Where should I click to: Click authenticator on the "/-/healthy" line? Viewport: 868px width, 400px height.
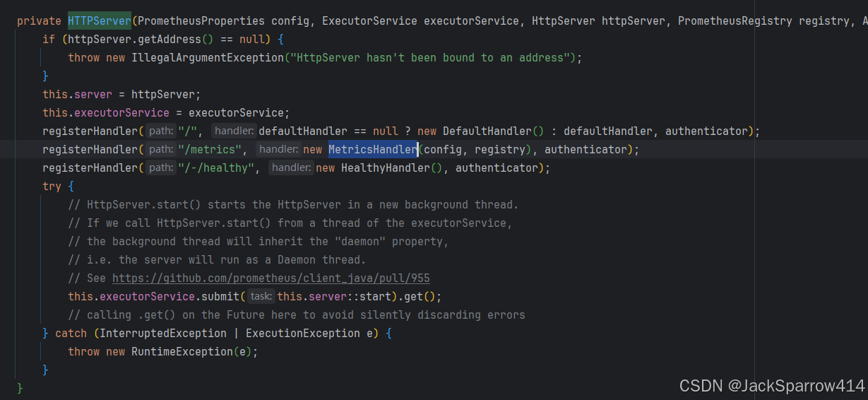tap(497, 168)
